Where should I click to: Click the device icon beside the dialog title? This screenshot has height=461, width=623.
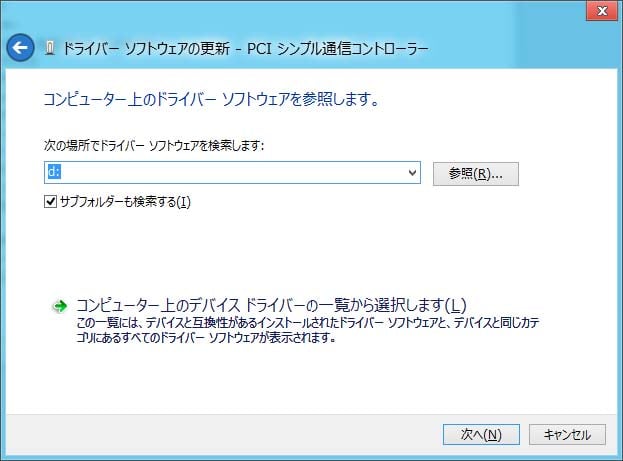click(50, 48)
